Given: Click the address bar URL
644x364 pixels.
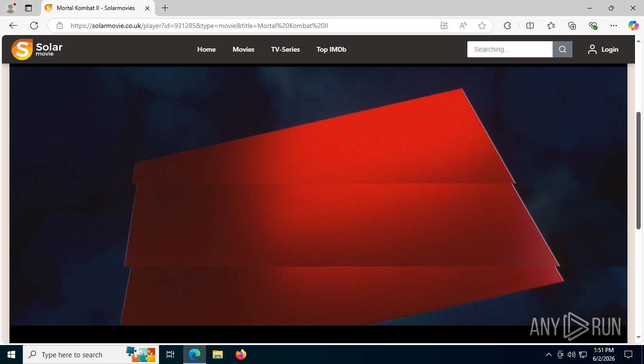Looking at the screenshot, I should coord(199,26).
